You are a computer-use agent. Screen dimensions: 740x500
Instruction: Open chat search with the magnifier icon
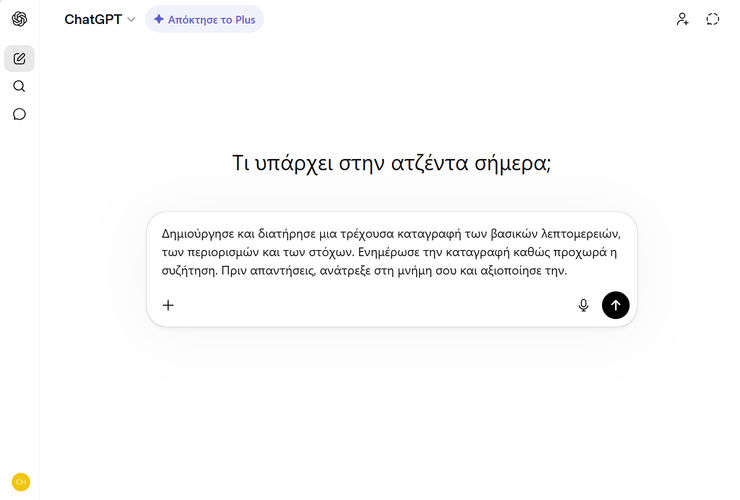[x=19, y=86]
